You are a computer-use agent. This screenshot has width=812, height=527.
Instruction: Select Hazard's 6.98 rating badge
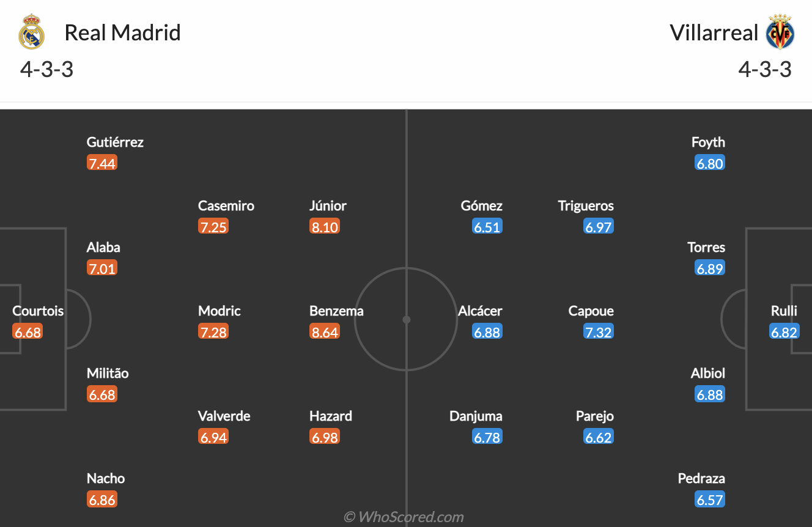(325, 438)
